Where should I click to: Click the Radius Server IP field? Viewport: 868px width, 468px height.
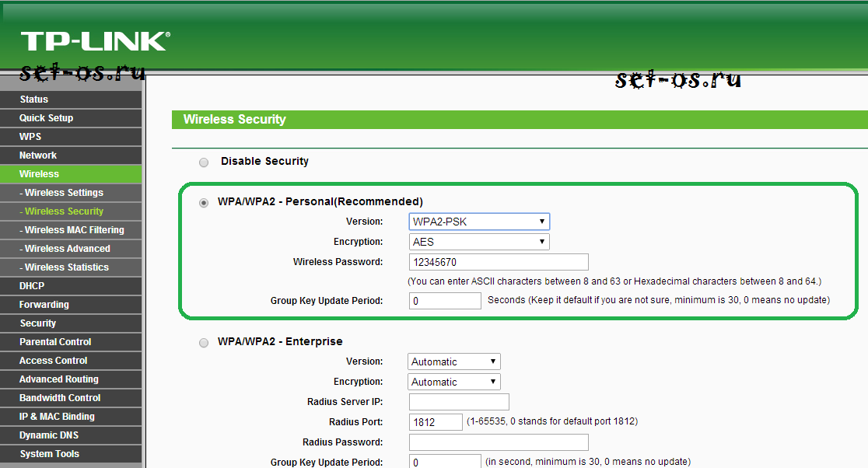click(x=459, y=402)
